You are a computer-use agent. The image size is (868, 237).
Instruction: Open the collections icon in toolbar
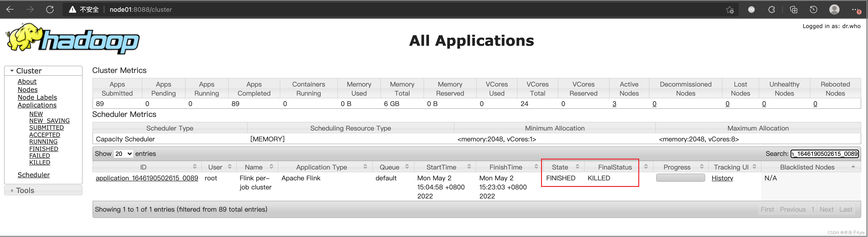click(x=794, y=10)
